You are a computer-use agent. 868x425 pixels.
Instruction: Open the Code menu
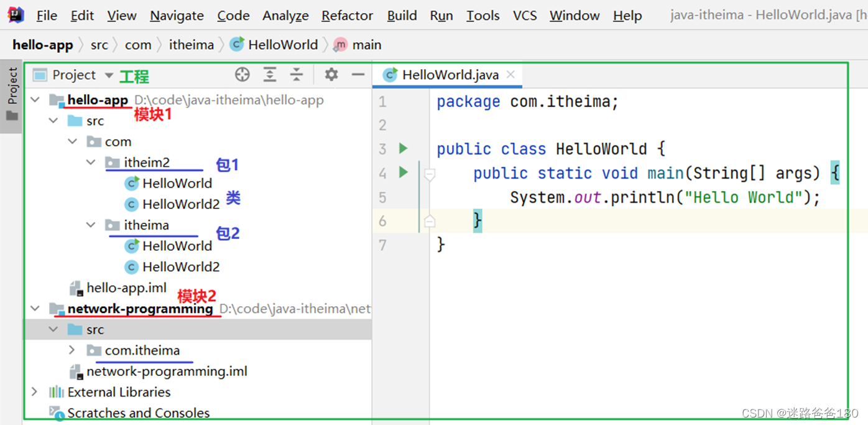click(233, 16)
